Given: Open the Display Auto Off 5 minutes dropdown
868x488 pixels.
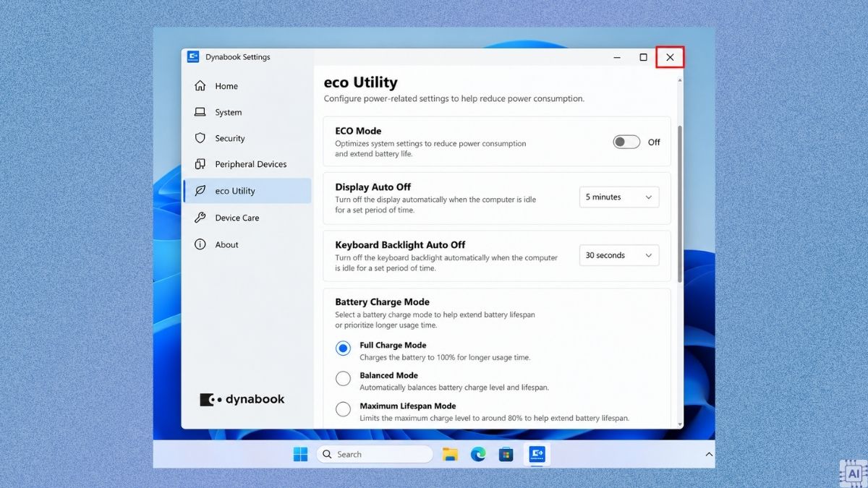Looking at the screenshot, I should pos(619,197).
